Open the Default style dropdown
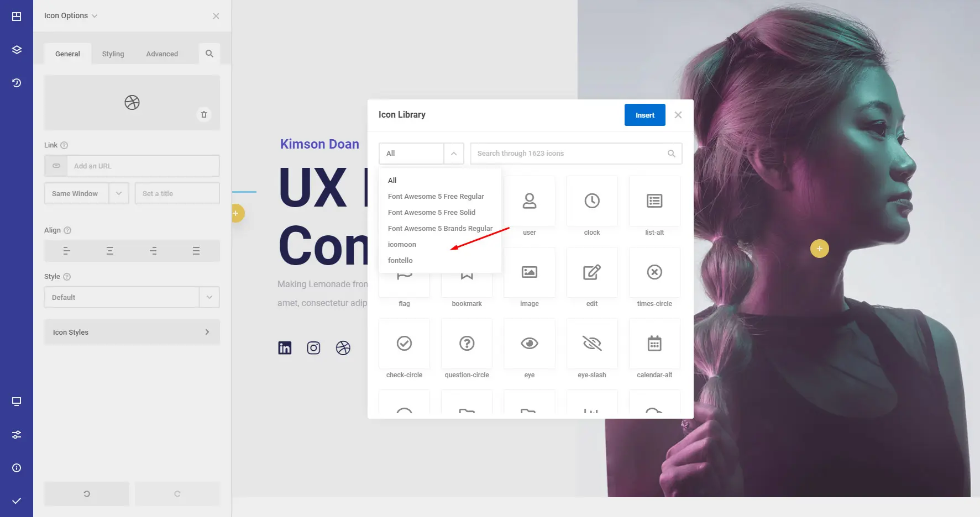Image resolution: width=980 pixels, height=517 pixels. pyautogui.click(x=132, y=297)
